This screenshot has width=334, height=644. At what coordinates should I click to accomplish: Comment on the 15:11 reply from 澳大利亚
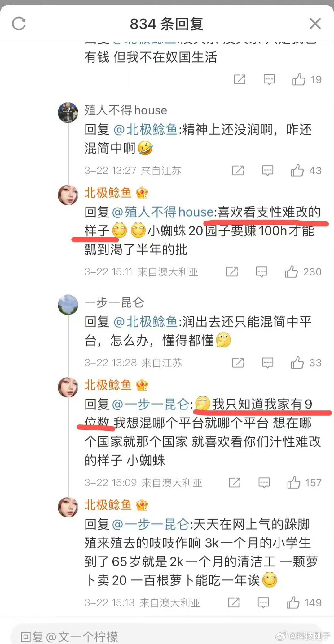pos(261,272)
